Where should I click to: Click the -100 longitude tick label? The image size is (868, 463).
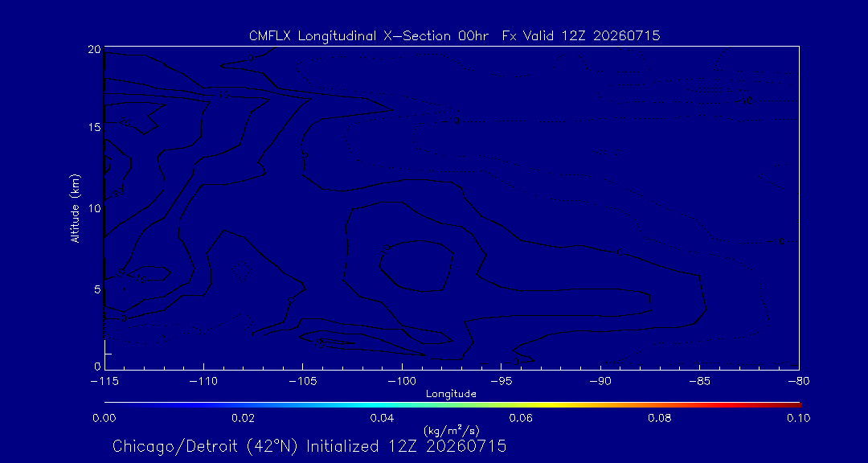click(402, 381)
